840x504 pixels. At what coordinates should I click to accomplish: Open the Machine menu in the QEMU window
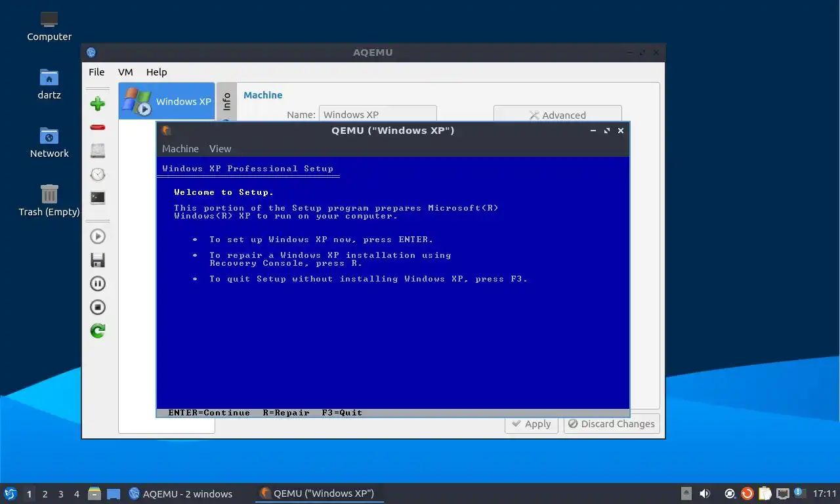[x=180, y=149]
